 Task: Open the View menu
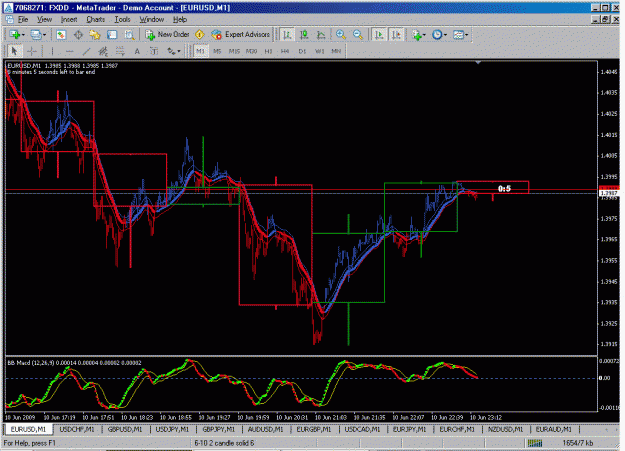pyautogui.click(x=44, y=20)
